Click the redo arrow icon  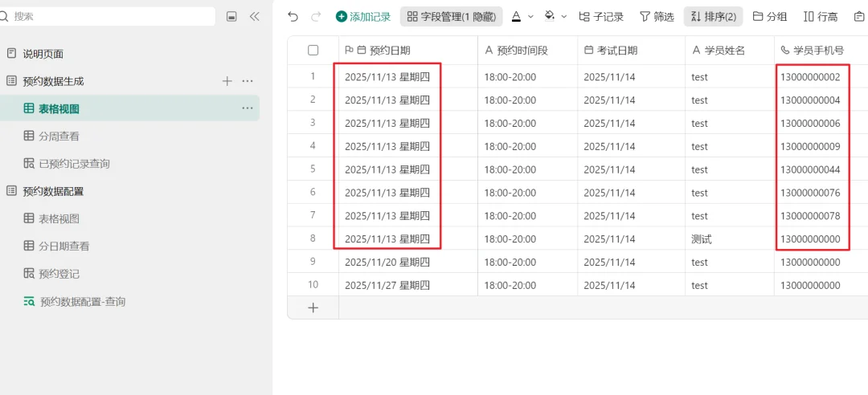point(316,17)
